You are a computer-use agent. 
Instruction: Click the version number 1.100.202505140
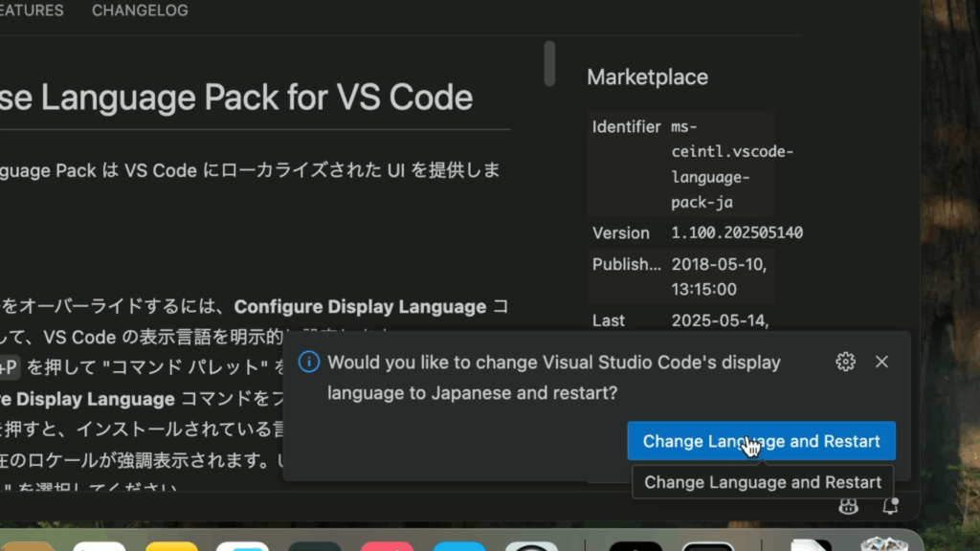[x=737, y=232]
